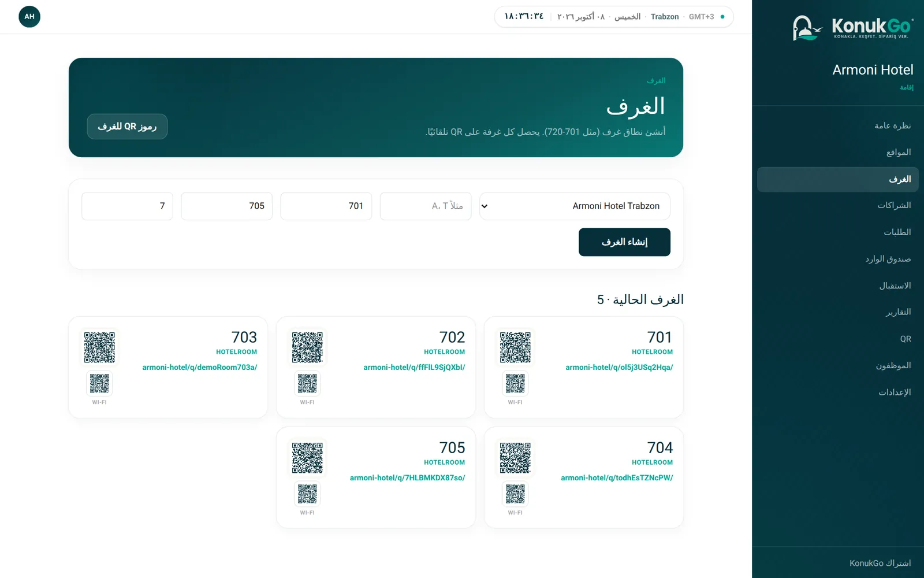Open الإعدادات in sidebar
The height and width of the screenshot is (578, 924).
(838, 392)
